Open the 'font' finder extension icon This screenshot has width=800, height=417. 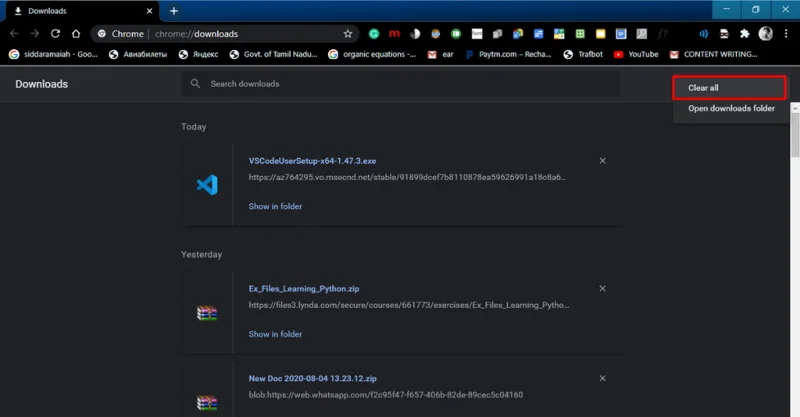(477, 34)
